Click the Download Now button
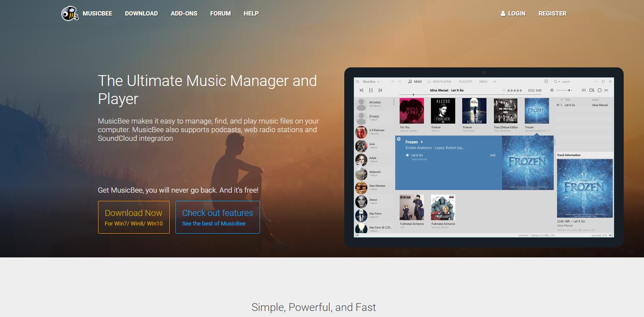The image size is (644, 317). click(134, 217)
